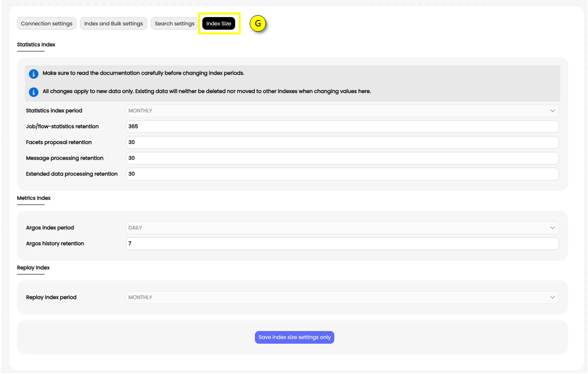Viewport: 588px width, 374px height.
Task: Click the Facets proposal retention label
Action: tap(59, 142)
